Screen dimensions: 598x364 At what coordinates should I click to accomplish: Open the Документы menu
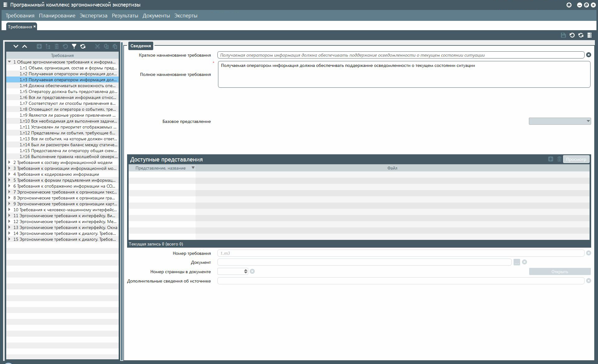pos(156,16)
